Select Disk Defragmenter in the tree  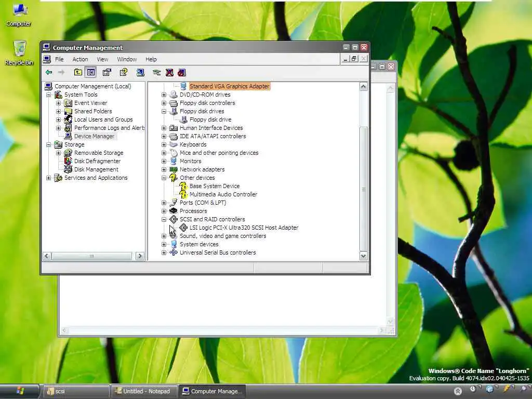(x=97, y=161)
